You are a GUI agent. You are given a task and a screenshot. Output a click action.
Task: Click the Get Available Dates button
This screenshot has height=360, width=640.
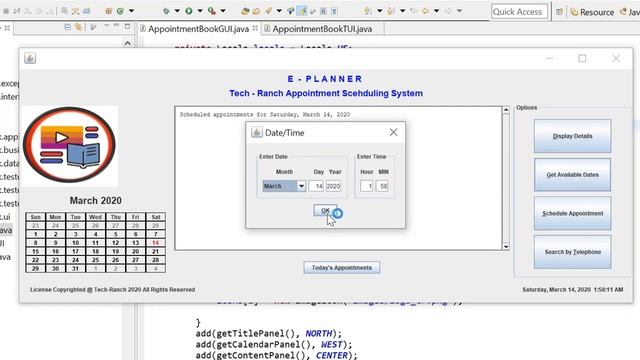point(572,175)
